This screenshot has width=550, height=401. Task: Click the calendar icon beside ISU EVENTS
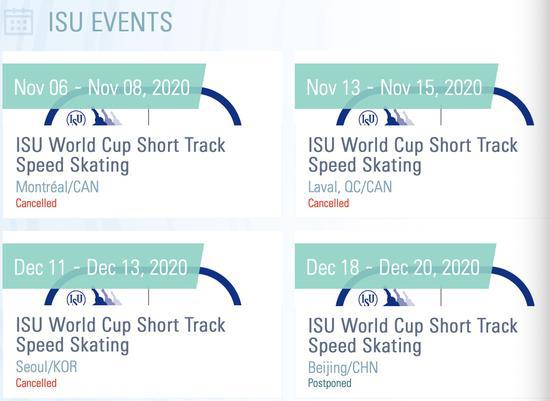19,22
